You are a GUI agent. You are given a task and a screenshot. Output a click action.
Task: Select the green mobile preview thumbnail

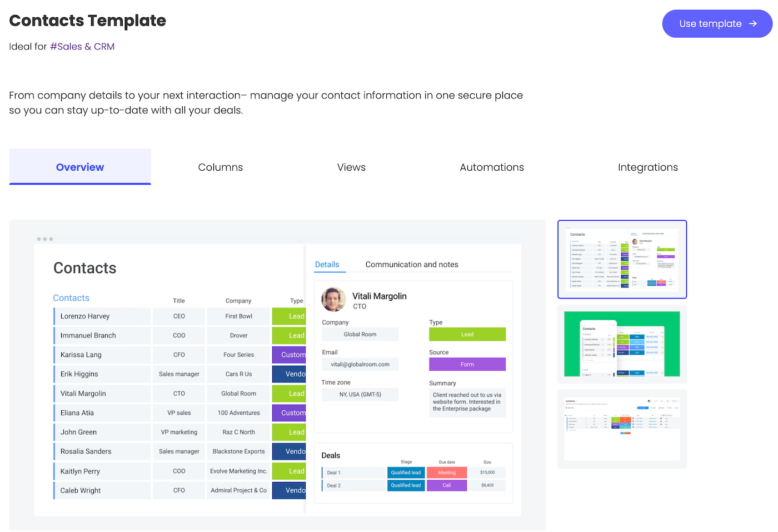pyautogui.click(x=622, y=344)
